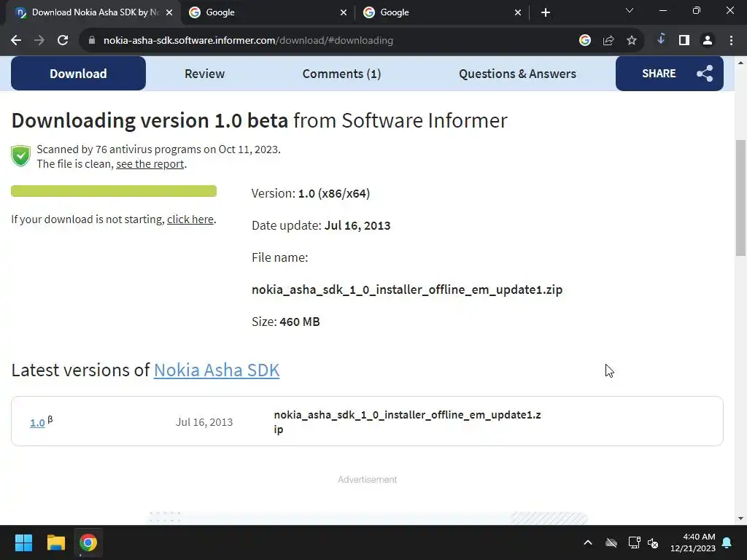Open the version 1.0 link

37,422
